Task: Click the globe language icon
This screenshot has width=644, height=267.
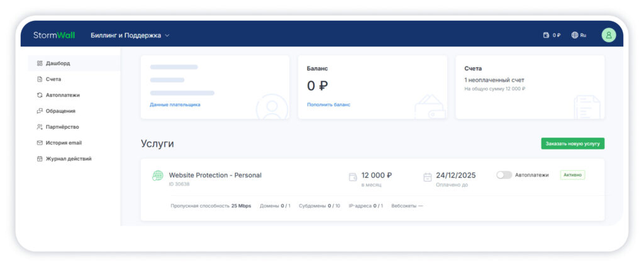Action: (575, 35)
